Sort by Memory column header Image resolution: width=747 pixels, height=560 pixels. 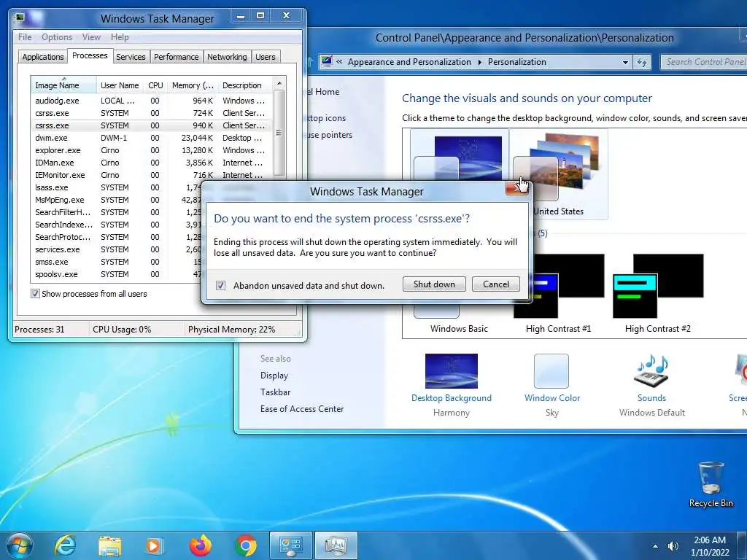click(193, 85)
